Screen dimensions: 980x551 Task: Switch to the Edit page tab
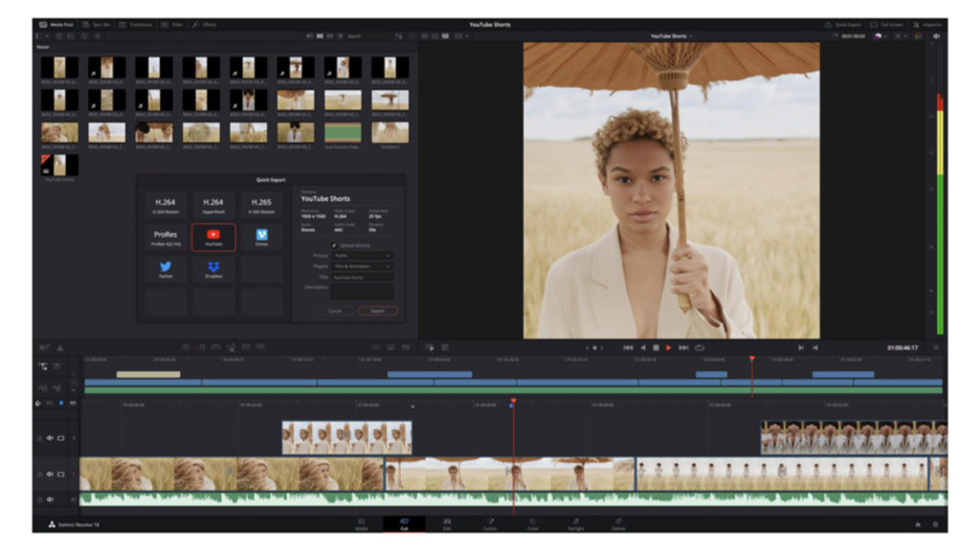[447, 524]
